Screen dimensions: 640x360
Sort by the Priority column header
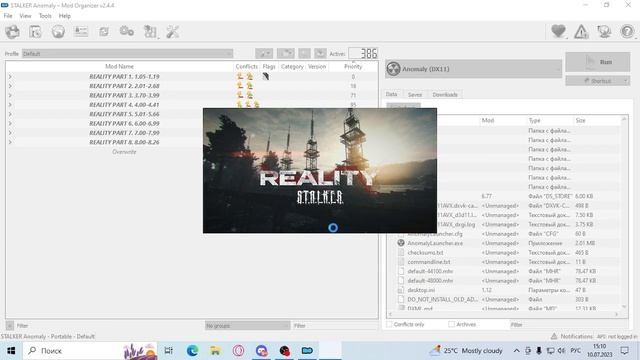(x=353, y=66)
